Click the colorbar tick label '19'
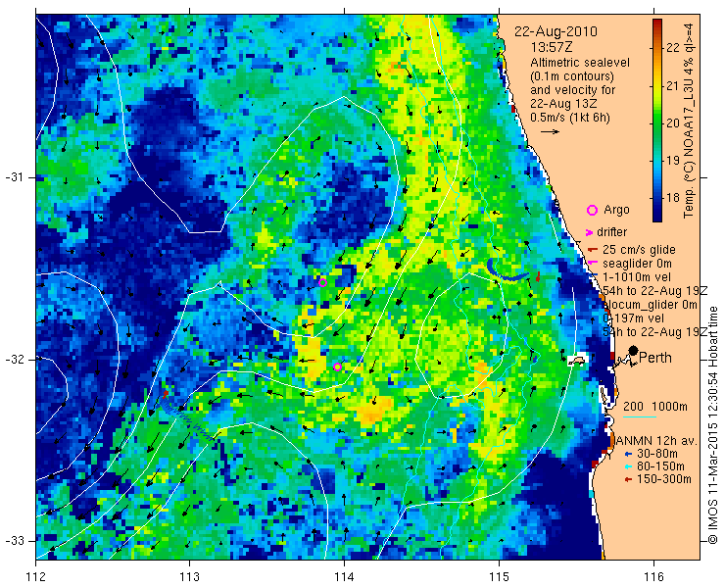The width and height of the screenshot is (725, 588). [673, 161]
